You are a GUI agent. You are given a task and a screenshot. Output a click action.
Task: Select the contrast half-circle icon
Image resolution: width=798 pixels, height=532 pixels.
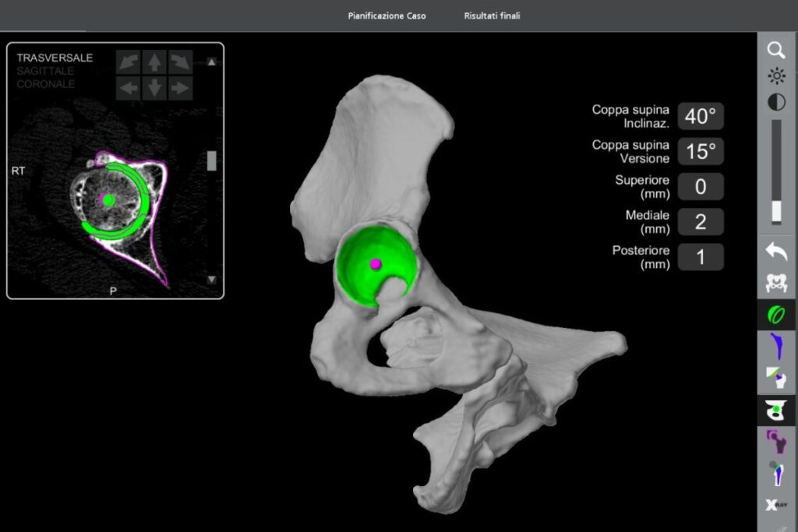click(776, 102)
